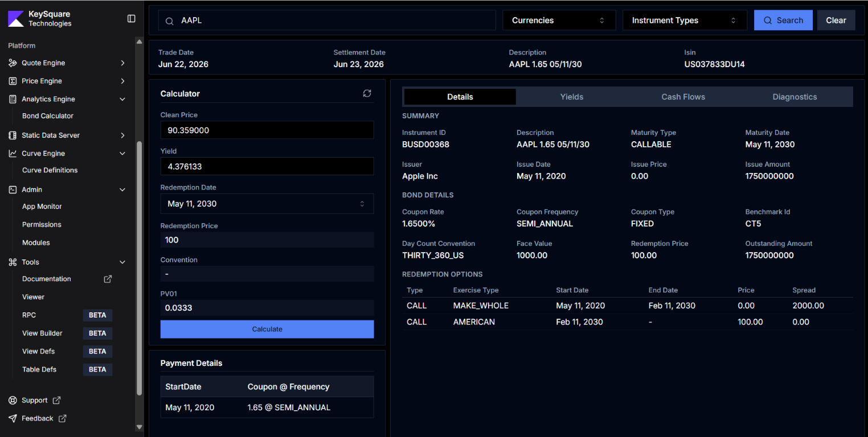Switch to the Cash Flows tab

(683, 97)
